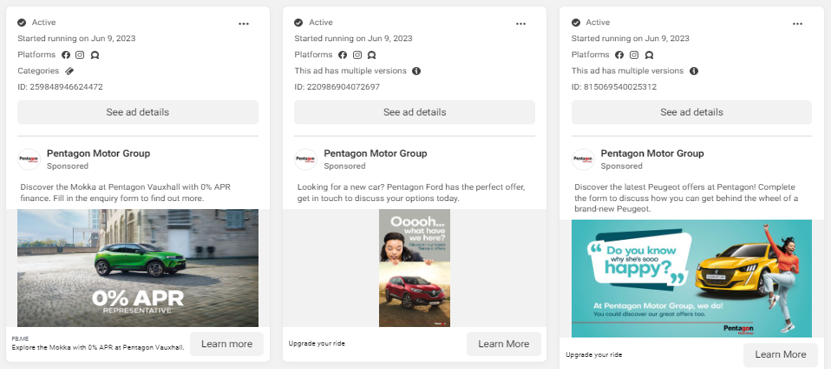Open the green Mokka 0% APR image
This screenshot has height=369, width=831.
point(138,268)
